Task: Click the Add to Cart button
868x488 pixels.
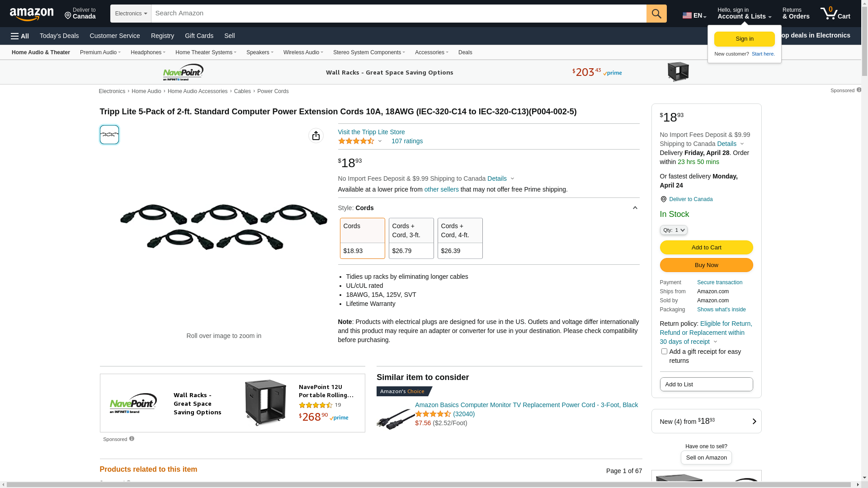Action: [x=706, y=248]
